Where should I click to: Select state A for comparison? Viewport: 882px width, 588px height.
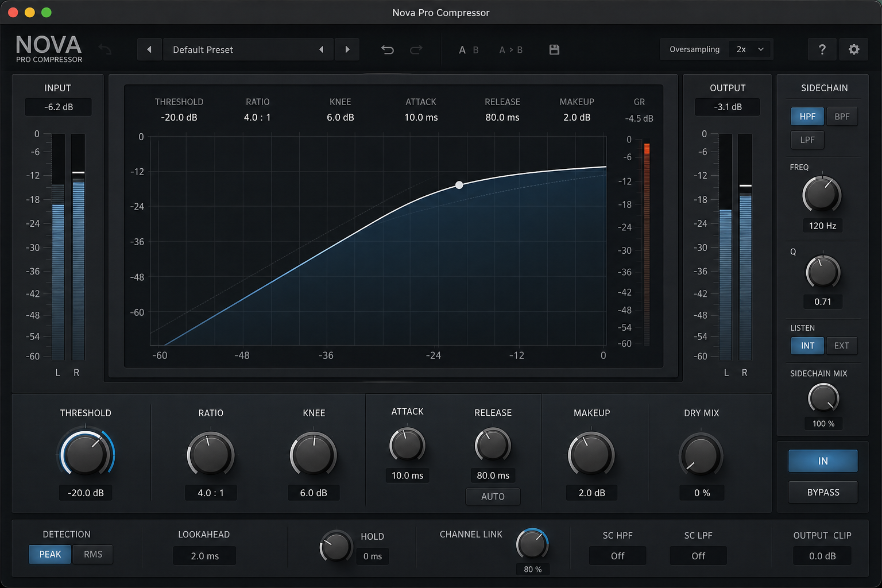click(462, 50)
